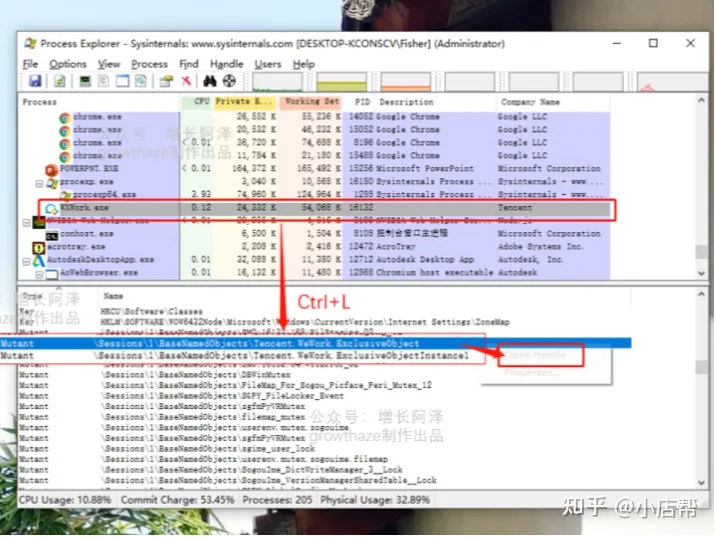The image size is (716, 538).
Task: Open the Help menu
Action: click(x=304, y=64)
